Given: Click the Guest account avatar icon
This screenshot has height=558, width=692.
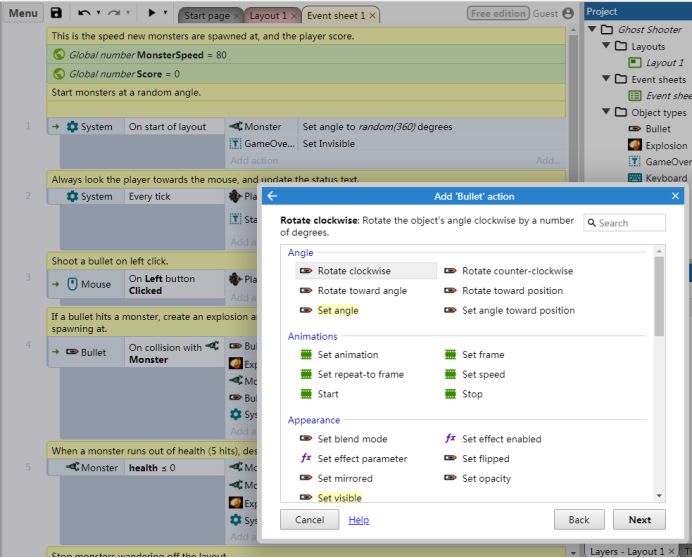Looking at the screenshot, I should point(569,15).
